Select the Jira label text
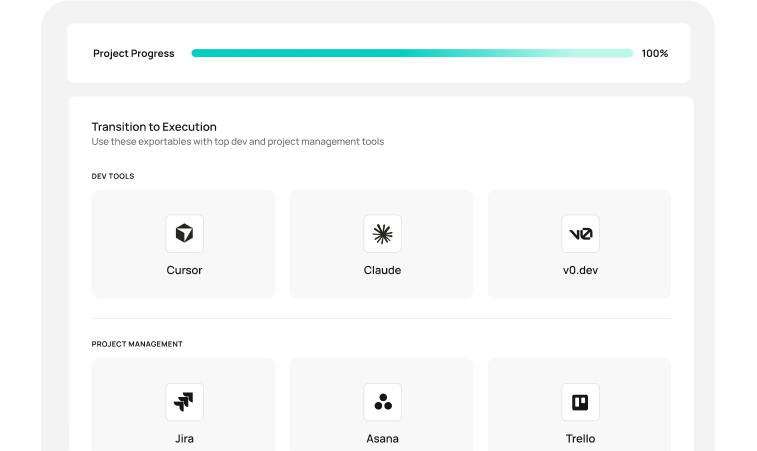This screenshot has height=451, width=757. pyautogui.click(x=184, y=438)
